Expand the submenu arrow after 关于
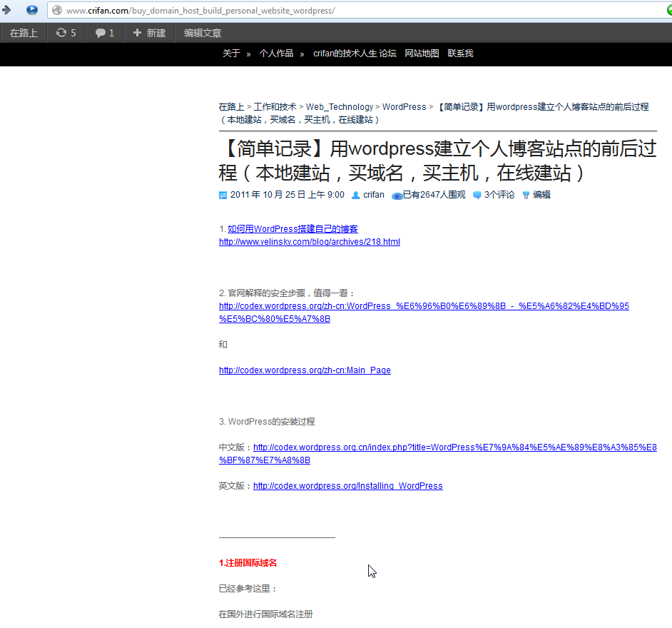 coord(248,54)
